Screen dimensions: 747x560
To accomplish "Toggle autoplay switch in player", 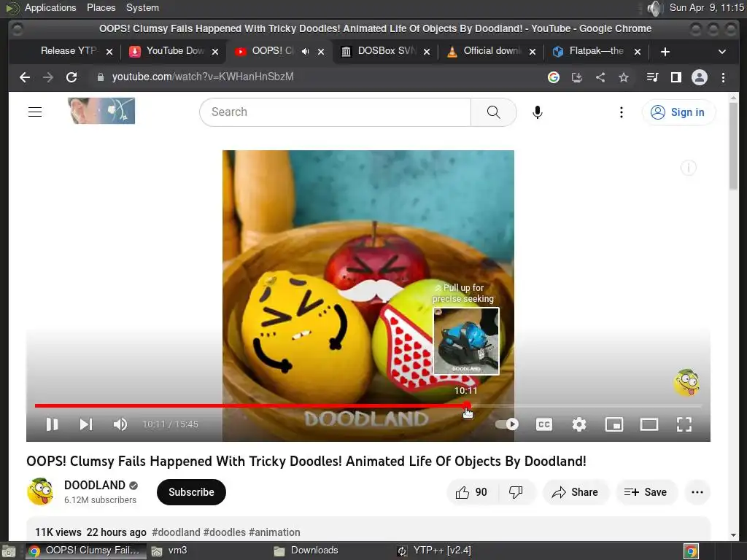I will pos(507,424).
